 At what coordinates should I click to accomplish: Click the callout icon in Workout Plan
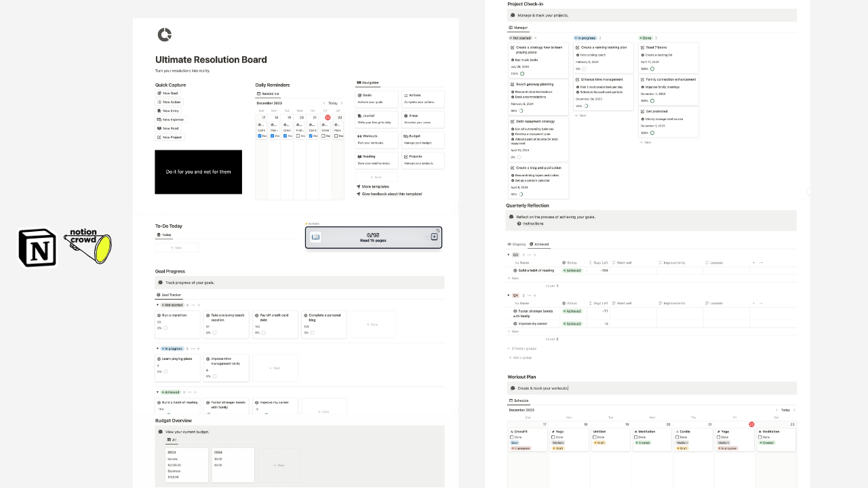(513, 388)
